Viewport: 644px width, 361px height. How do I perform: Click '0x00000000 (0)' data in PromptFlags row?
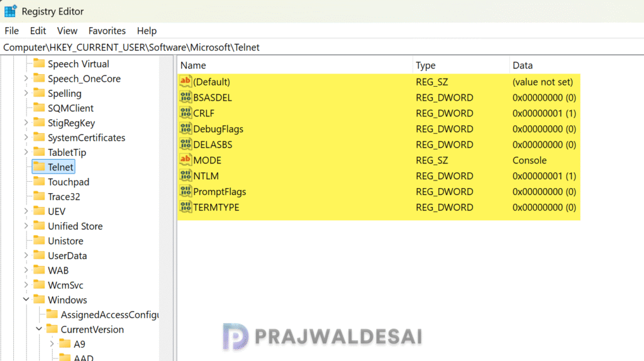544,191
